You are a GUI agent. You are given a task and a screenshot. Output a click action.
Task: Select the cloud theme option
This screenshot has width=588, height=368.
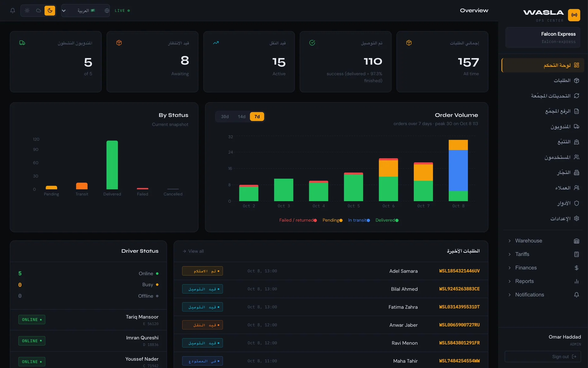point(39,10)
